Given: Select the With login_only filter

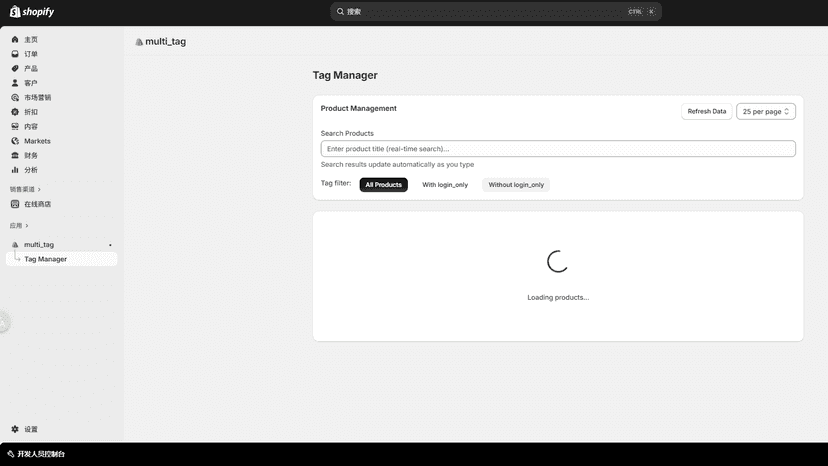Looking at the screenshot, I should (x=445, y=185).
